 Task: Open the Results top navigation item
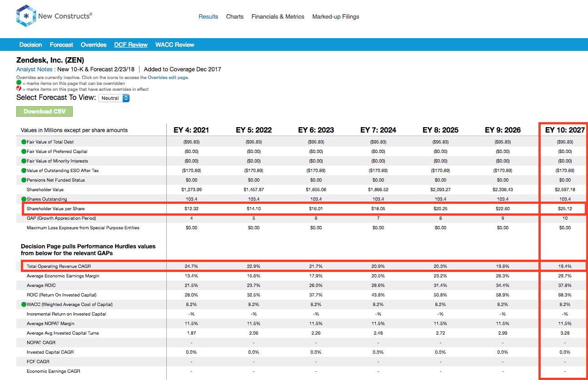(209, 17)
